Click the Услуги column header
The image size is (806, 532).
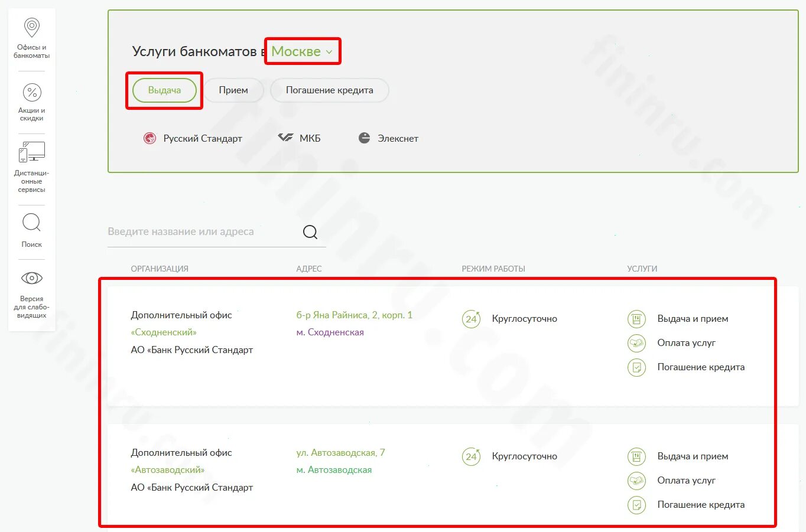click(x=642, y=269)
